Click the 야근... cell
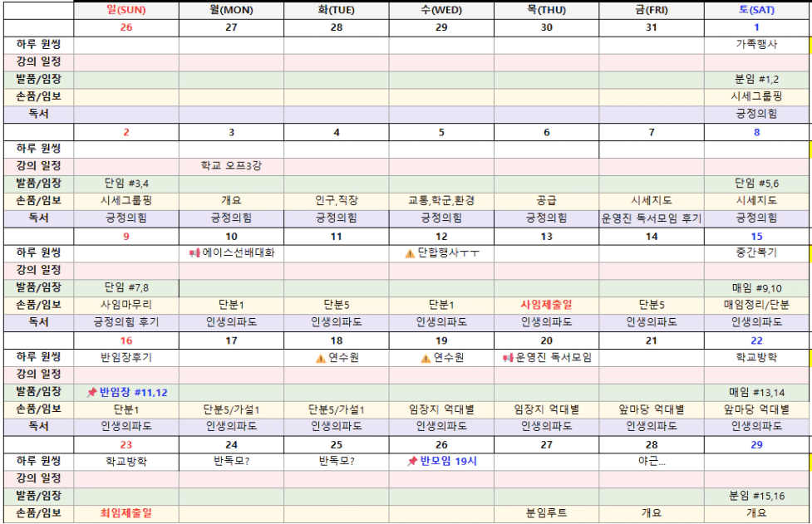812x524 pixels. pyautogui.click(x=652, y=461)
